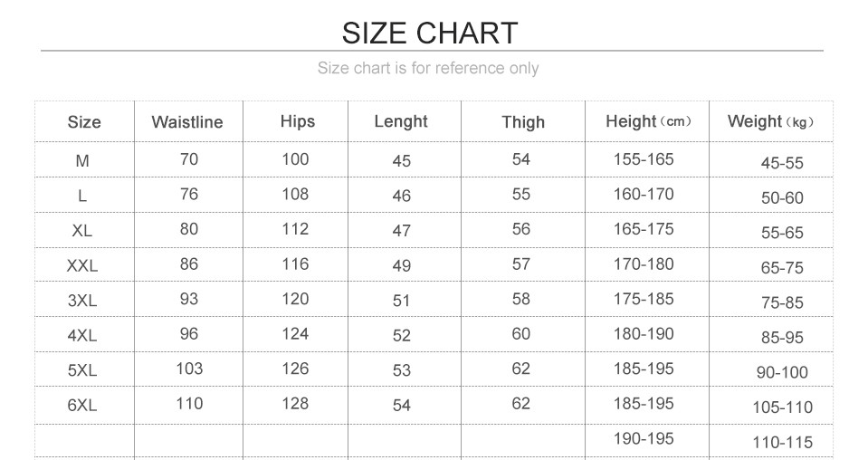This screenshot has width=868, height=460.
Task: Select the 6XL size row label
Action: pyautogui.click(x=82, y=405)
